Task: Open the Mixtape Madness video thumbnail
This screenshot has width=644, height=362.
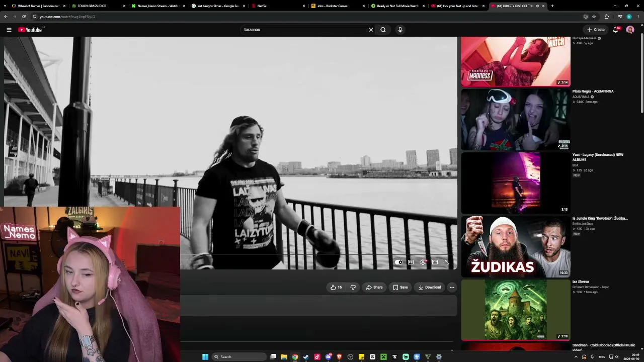Action: pos(516,61)
